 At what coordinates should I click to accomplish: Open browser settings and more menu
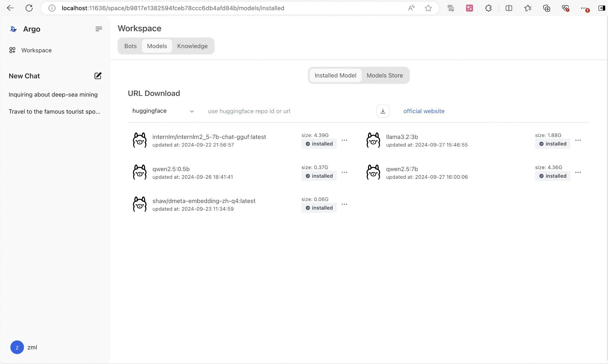(x=584, y=8)
